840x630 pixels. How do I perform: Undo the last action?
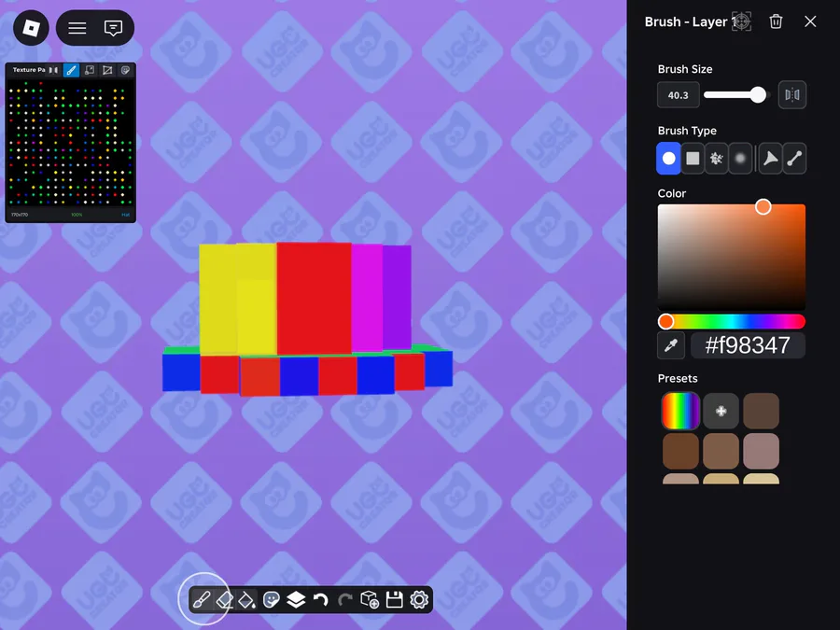[320, 599]
